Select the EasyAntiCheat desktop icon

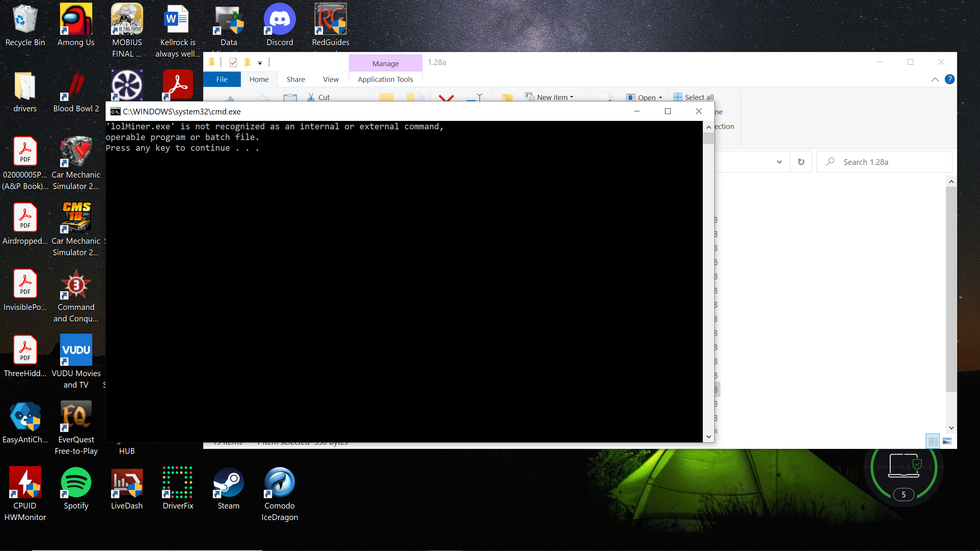25,422
